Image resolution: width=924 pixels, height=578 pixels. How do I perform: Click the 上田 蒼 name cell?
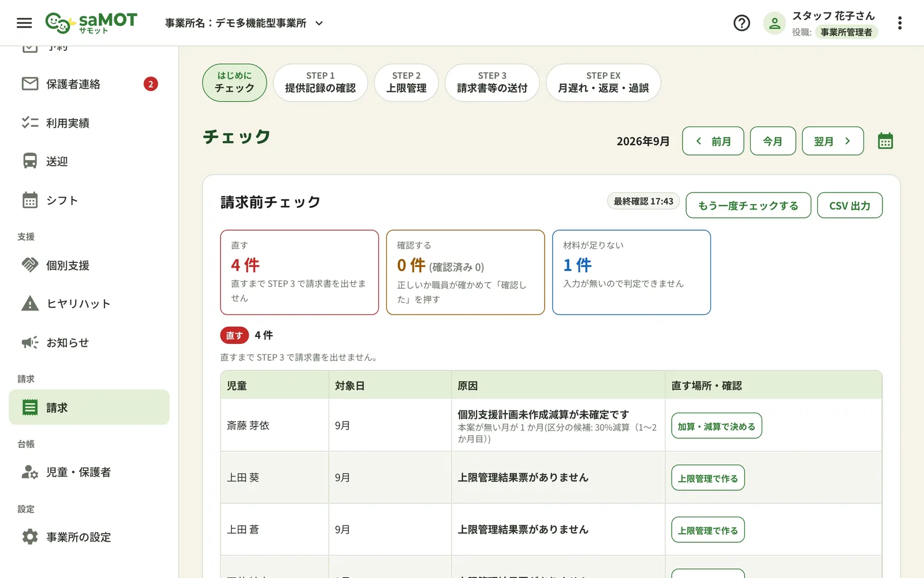click(274, 529)
